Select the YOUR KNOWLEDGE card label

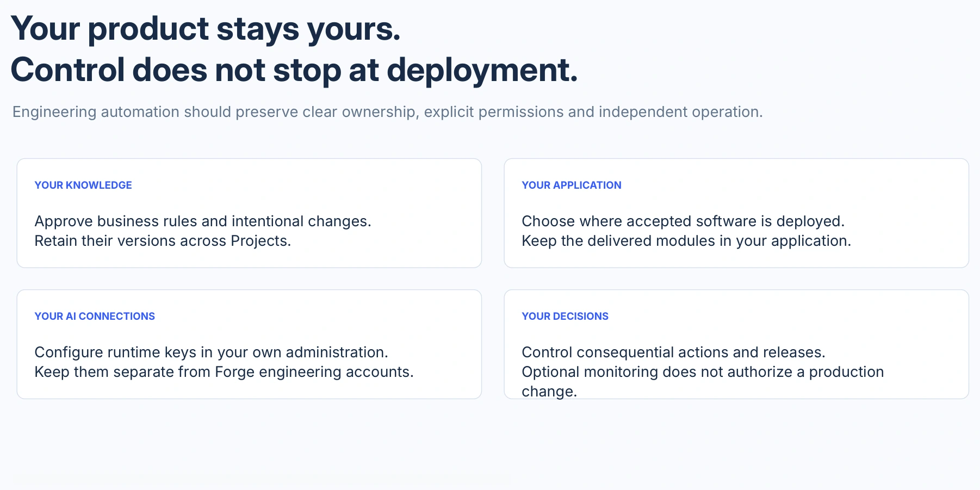coord(83,185)
